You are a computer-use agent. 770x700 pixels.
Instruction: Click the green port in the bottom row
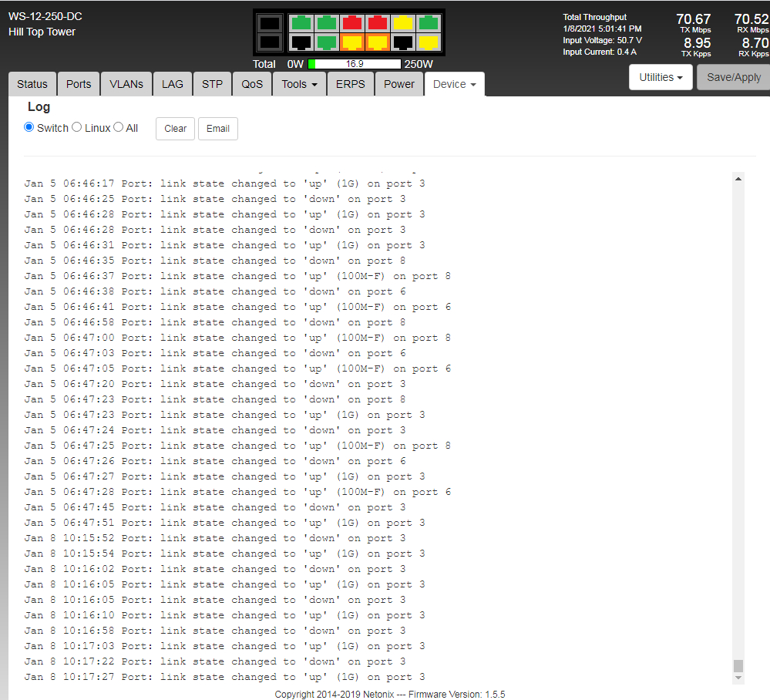[x=327, y=42]
